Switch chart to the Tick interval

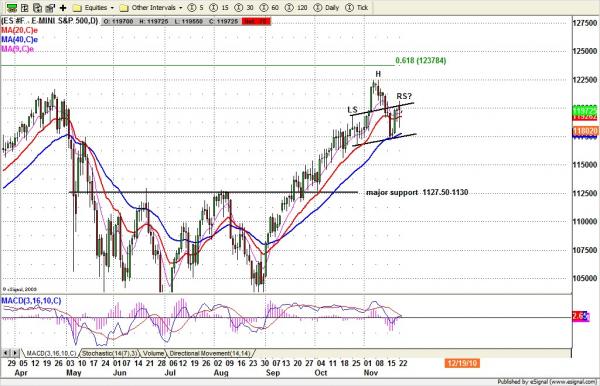(x=357, y=8)
